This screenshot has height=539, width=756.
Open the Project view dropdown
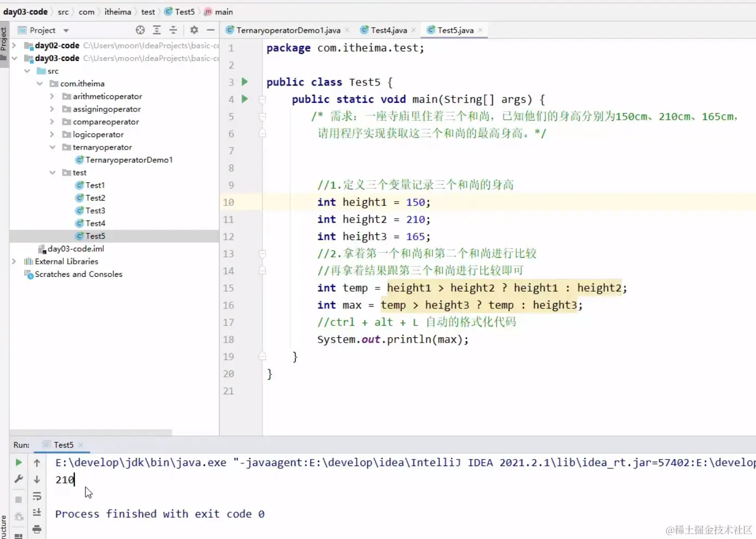click(66, 30)
